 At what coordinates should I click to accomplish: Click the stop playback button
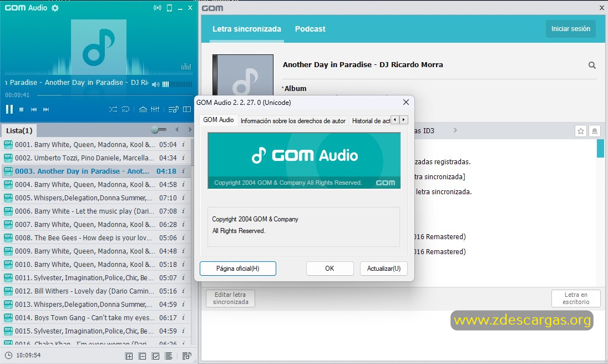coord(22,109)
